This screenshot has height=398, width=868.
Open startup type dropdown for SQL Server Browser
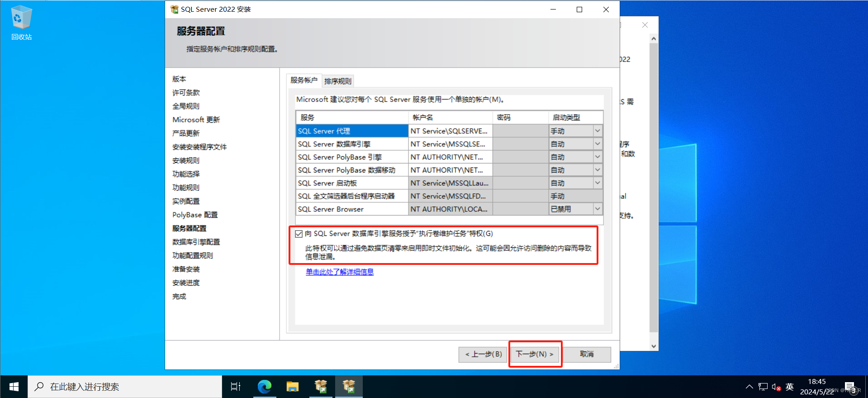pos(598,209)
